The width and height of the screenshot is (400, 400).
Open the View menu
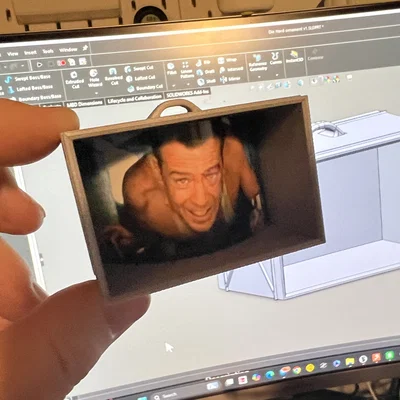point(12,53)
